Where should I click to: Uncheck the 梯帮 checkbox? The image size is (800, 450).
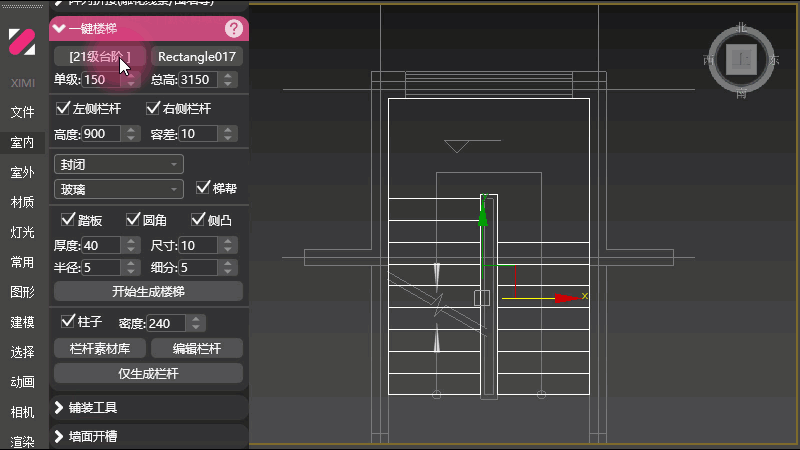click(203, 188)
